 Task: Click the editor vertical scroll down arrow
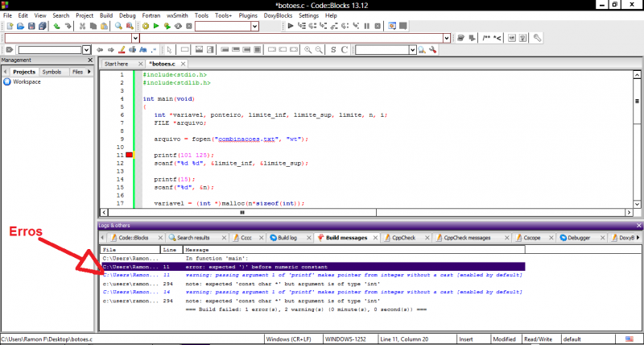pyautogui.click(x=637, y=204)
